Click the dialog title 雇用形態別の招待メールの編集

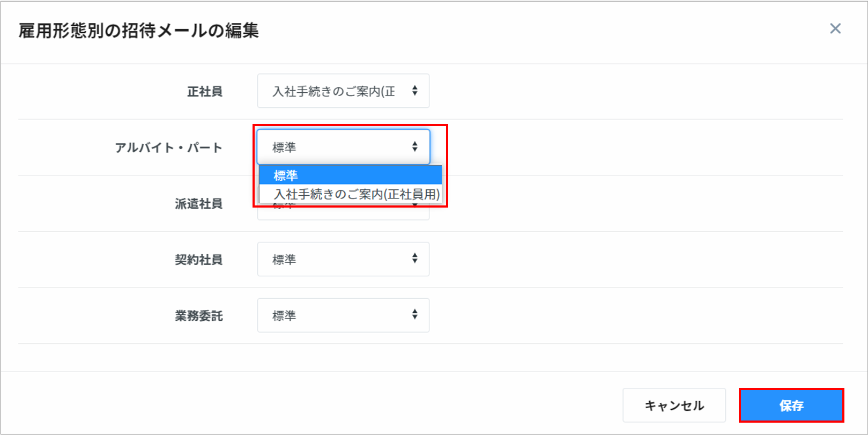click(x=138, y=31)
